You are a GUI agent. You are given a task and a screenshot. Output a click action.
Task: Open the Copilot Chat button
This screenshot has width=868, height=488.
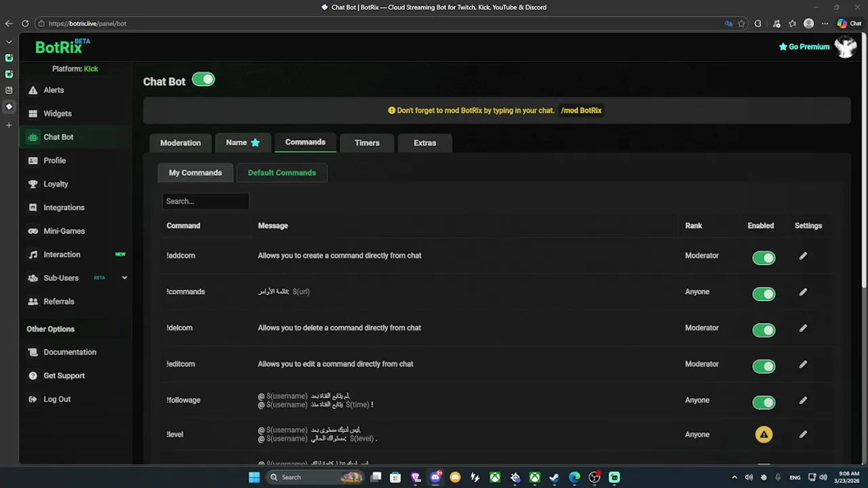(850, 23)
